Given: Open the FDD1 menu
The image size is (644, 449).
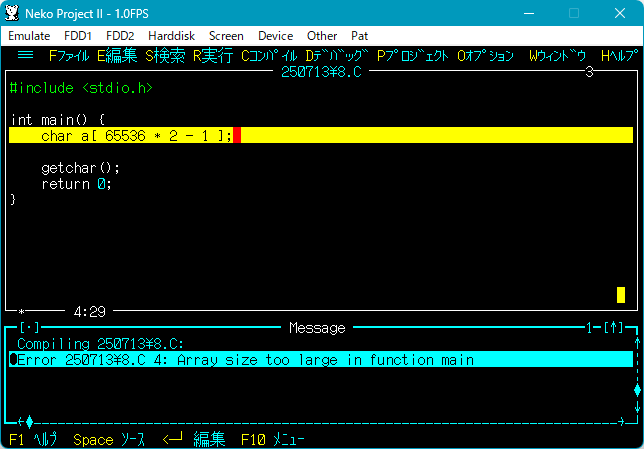Looking at the screenshot, I should (78, 36).
